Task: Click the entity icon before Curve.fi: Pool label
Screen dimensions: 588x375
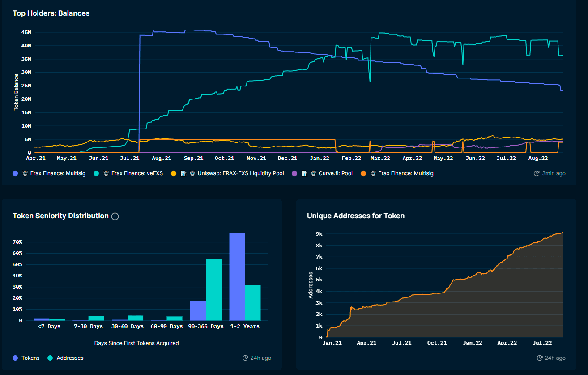Action: (313, 173)
